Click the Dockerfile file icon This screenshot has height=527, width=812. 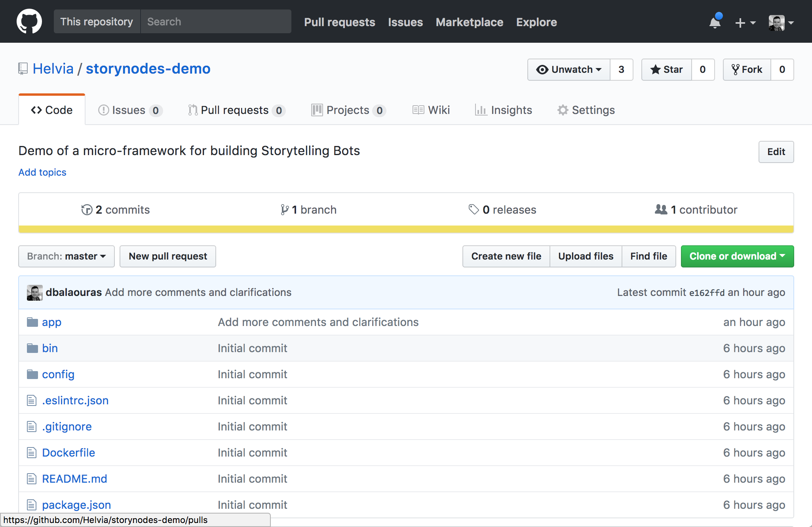32,453
